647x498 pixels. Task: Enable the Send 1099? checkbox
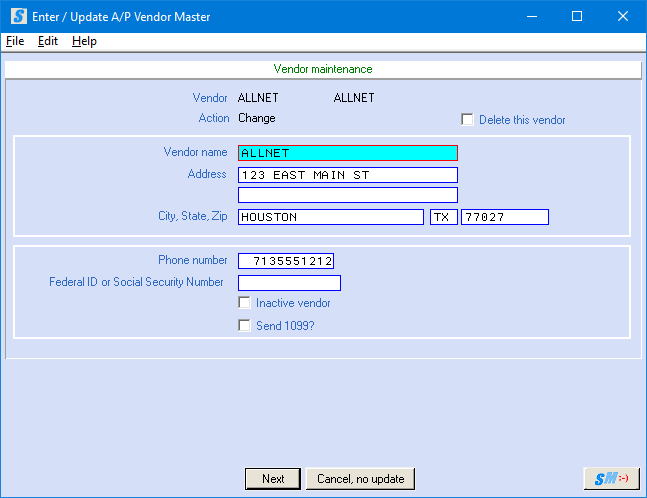244,326
